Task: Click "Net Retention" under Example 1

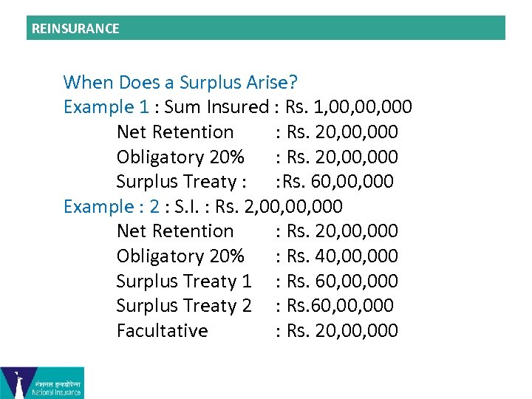Action: pos(174,132)
